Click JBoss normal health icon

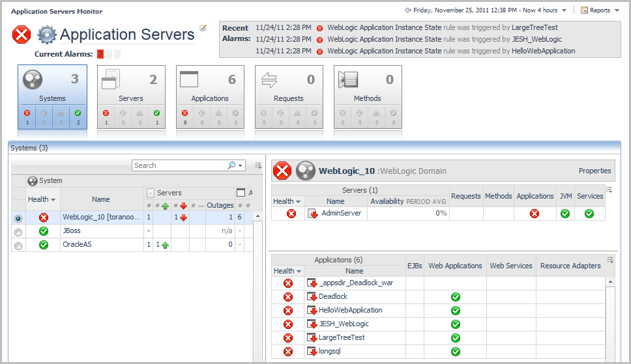tap(44, 231)
